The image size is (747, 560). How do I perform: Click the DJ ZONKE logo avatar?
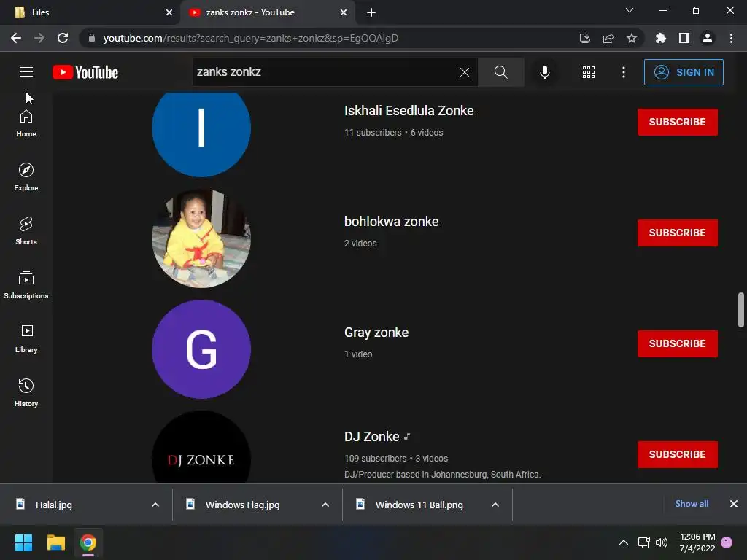pyautogui.click(x=201, y=448)
